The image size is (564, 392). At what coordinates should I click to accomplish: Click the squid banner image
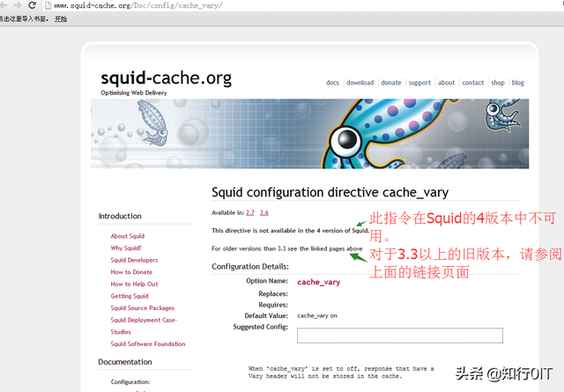[x=309, y=134]
